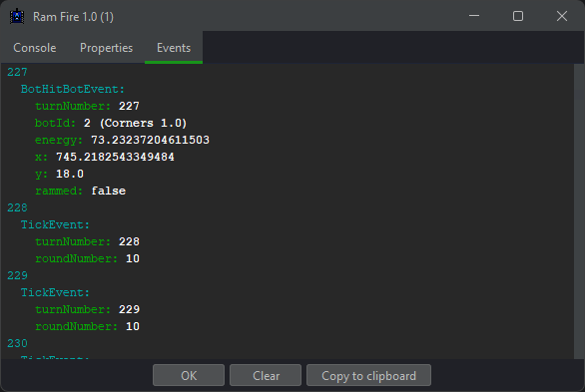The width and height of the screenshot is (585, 392).
Task: Copy events to clipboard
Action: tap(368, 375)
